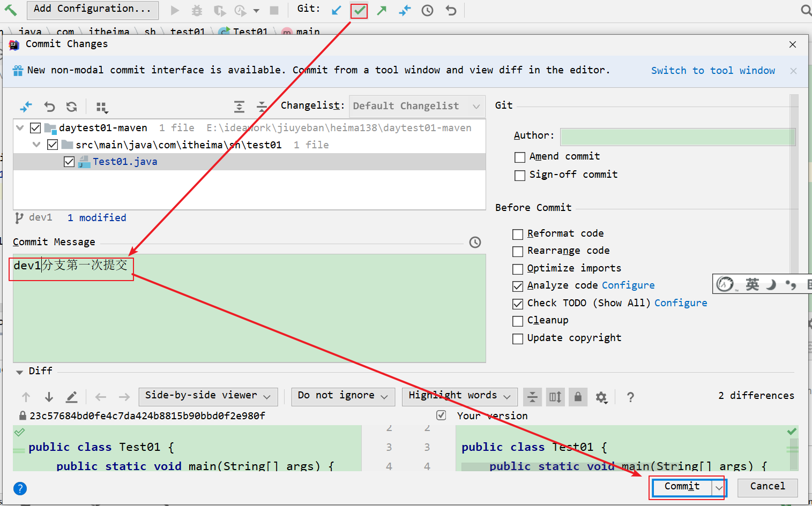Click inside the commit message text area

pos(249,316)
